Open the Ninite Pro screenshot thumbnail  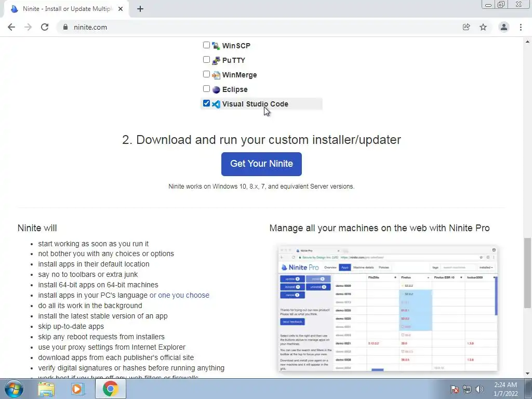pos(388,308)
